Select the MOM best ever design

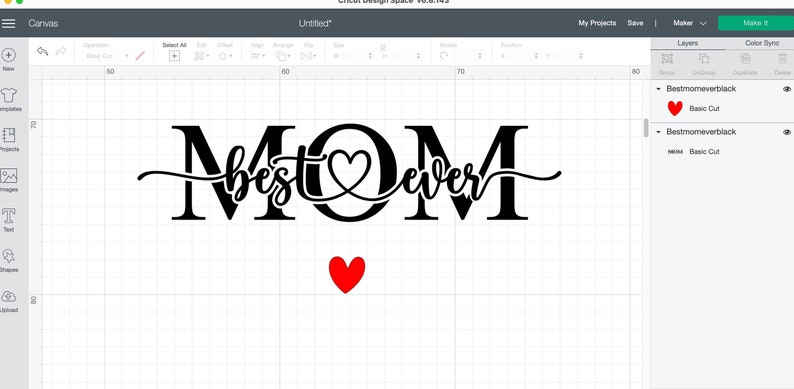pos(349,173)
